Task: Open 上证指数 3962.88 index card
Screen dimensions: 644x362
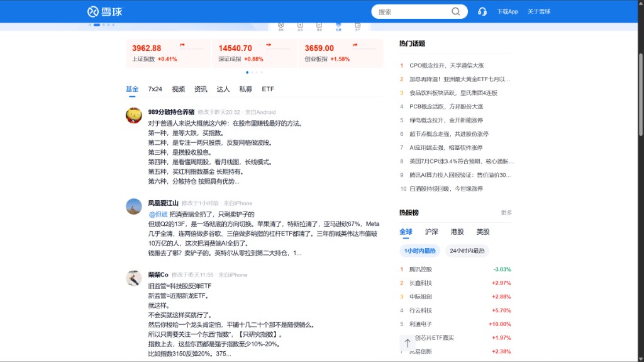Action: tap(168, 53)
